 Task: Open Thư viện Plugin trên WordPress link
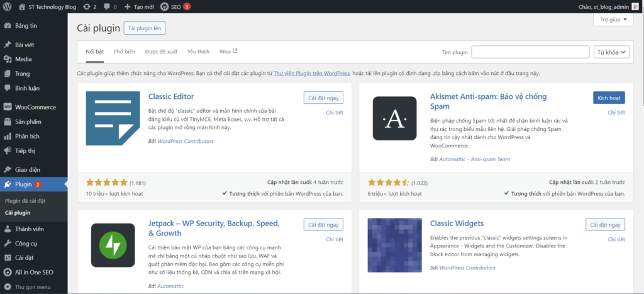coord(311,74)
